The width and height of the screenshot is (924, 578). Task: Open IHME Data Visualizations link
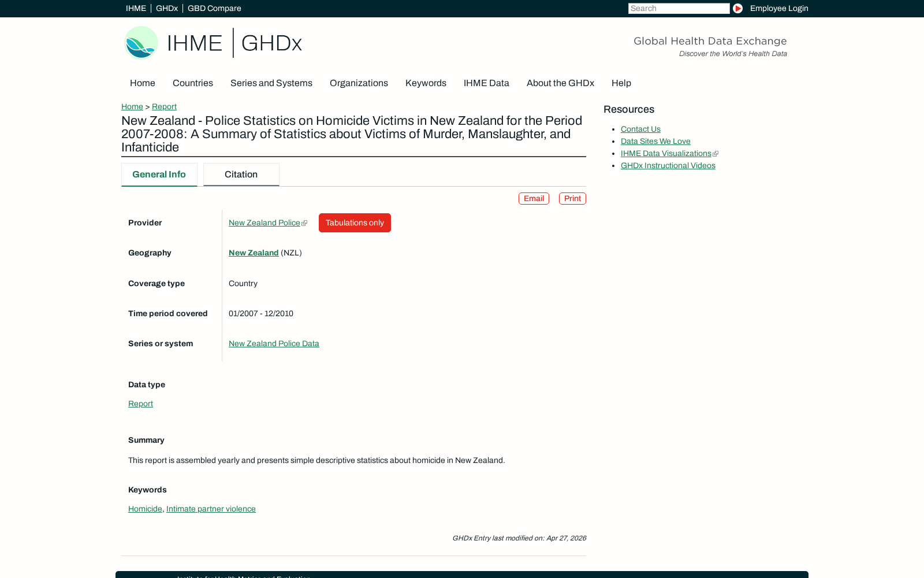666,153
